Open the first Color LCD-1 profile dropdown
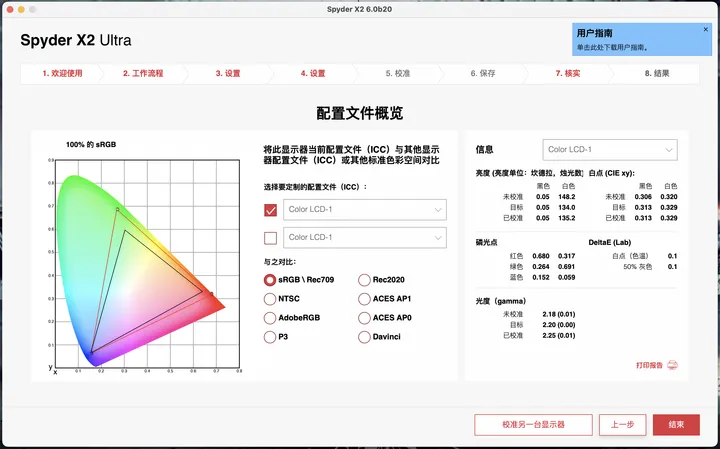This screenshot has width=720, height=449. coord(365,210)
